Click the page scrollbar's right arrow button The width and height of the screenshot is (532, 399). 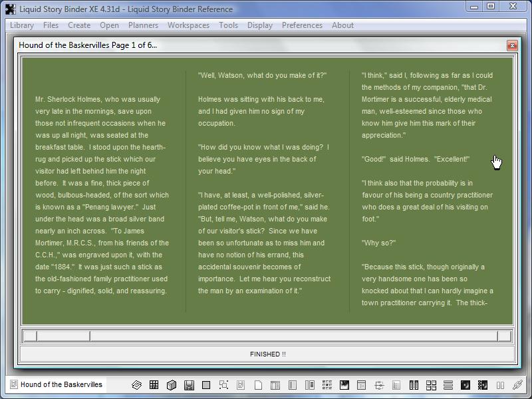[x=505, y=336]
